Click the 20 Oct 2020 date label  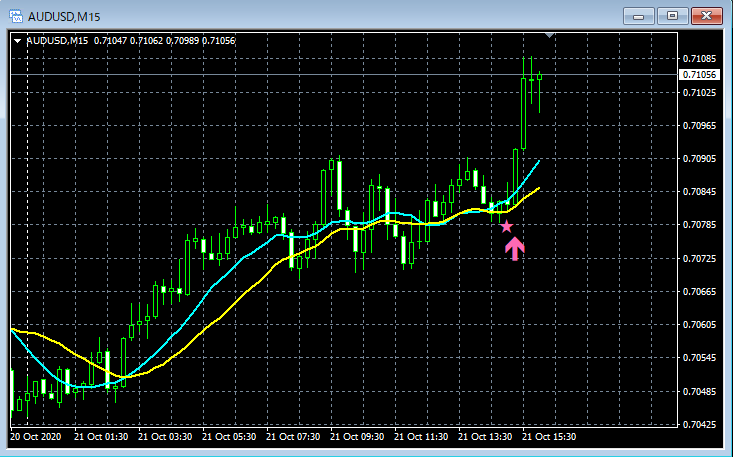pos(36,437)
